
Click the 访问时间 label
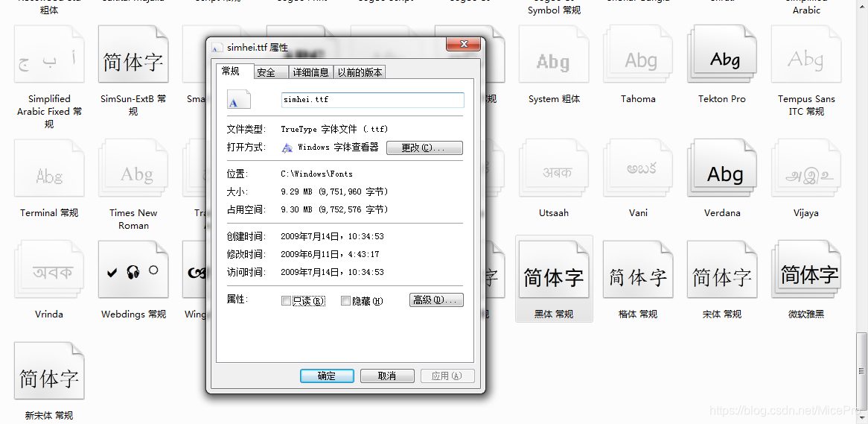click(x=246, y=272)
